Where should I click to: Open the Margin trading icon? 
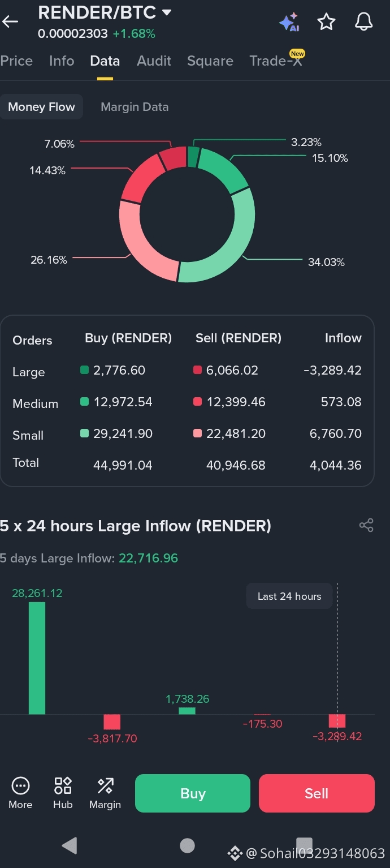[105, 792]
